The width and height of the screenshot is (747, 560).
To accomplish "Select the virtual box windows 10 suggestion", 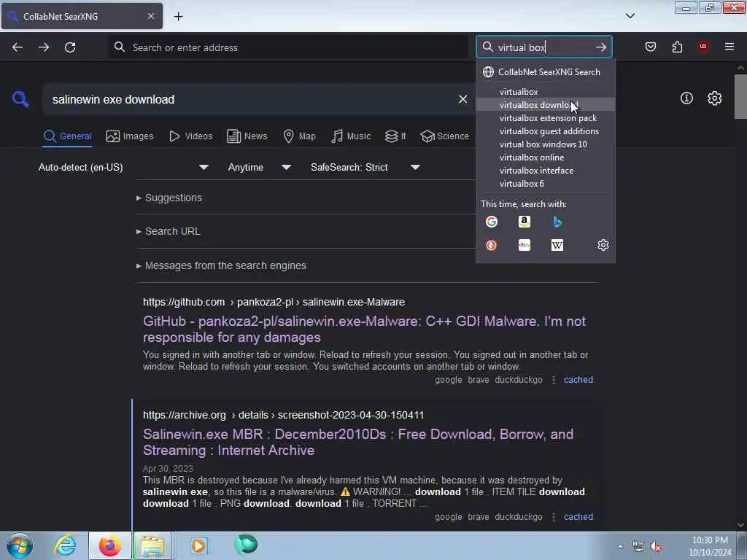I will (x=546, y=144).
